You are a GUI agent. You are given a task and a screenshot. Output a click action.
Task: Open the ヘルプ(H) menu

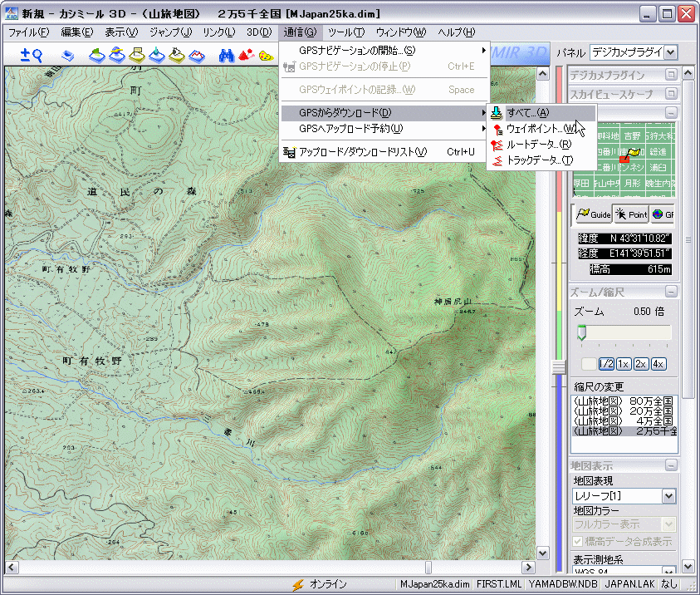pos(456,32)
